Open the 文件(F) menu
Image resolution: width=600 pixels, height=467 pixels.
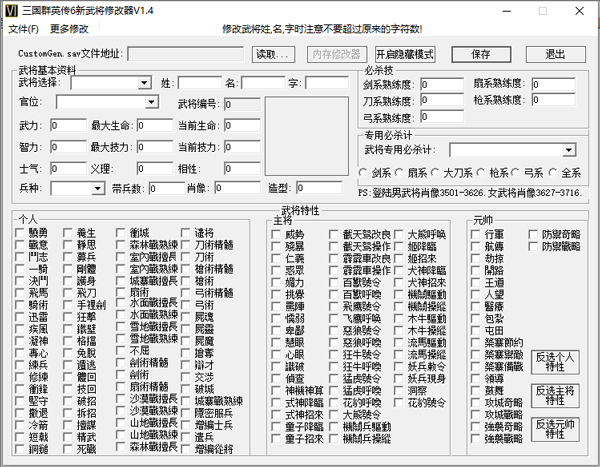23,29
